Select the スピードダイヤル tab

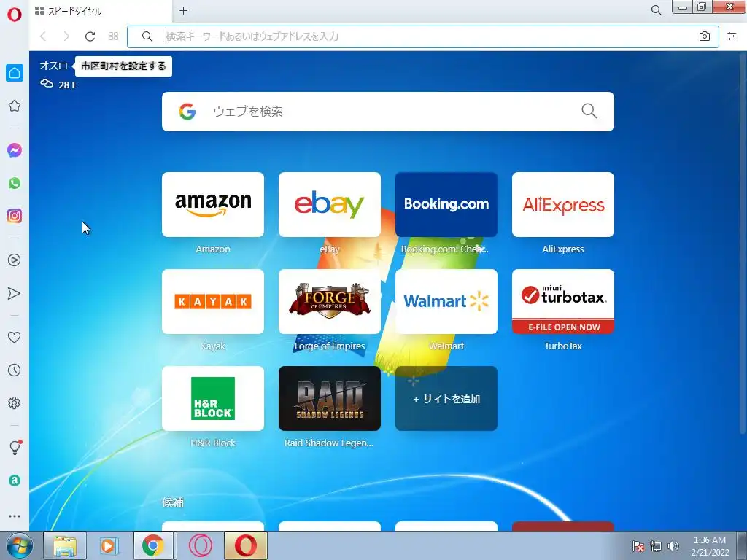click(101, 11)
